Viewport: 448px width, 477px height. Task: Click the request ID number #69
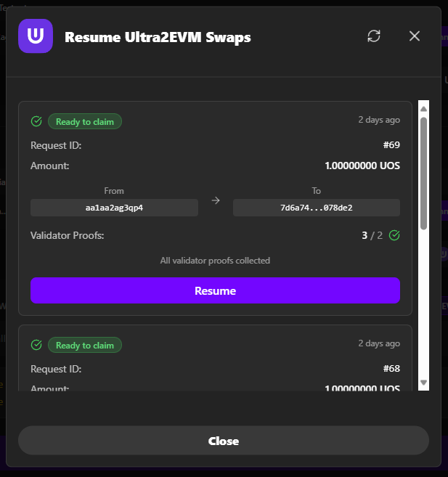pyautogui.click(x=391, y=145)
